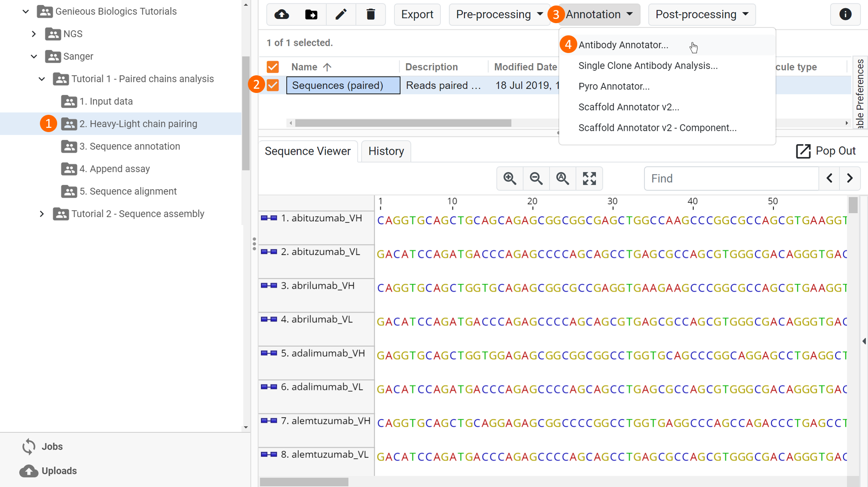868x487 pixels.
Task: Click the pencil edit icon
Action: (341, 15)
